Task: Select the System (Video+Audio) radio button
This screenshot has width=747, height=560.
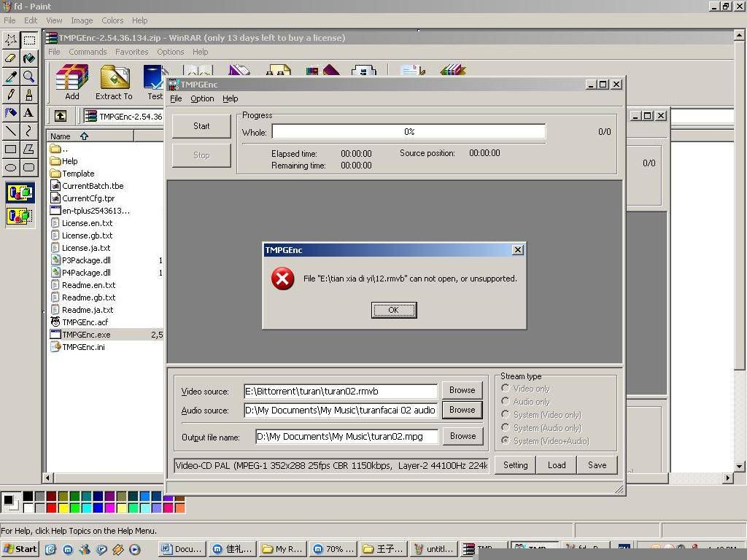Action: click(x=506, y=441)
